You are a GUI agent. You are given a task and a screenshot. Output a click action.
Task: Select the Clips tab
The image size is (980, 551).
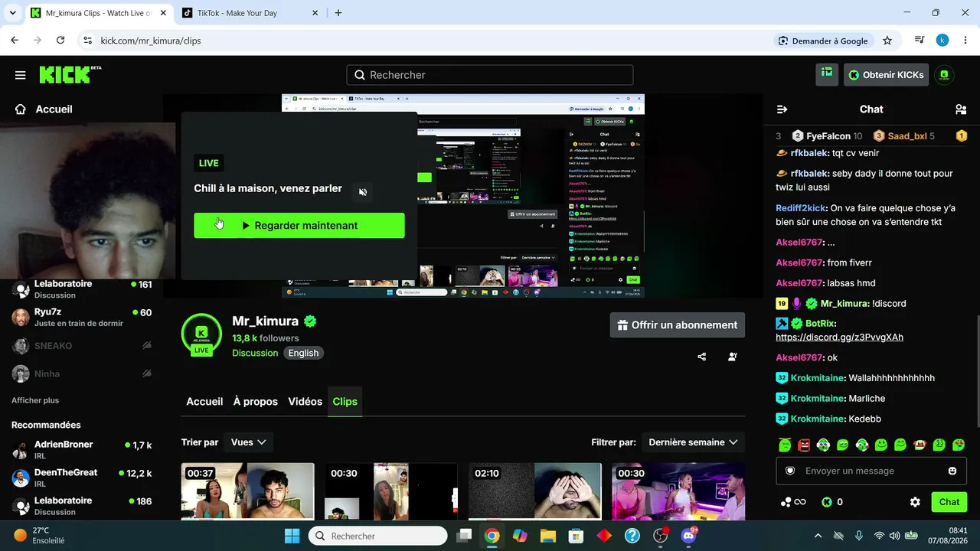[x=345, y=402]
